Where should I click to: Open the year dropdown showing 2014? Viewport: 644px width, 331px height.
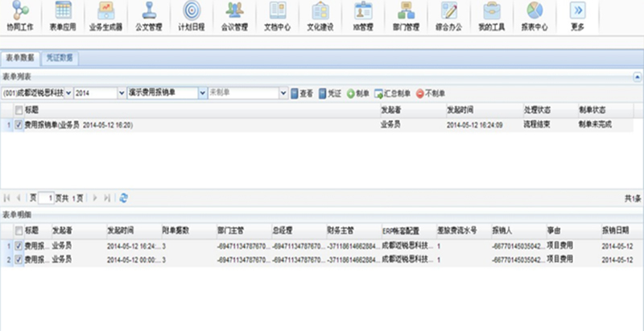click(x=122, y=93)
